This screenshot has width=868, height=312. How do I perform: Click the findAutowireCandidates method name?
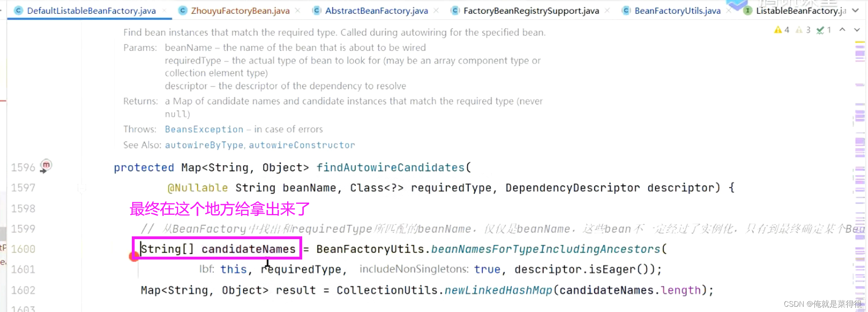pyautogui.click(x=390, y=168)
